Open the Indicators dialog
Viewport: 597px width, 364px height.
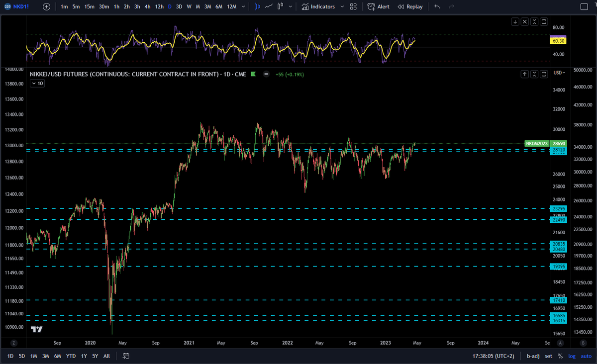tap(318, 6)
